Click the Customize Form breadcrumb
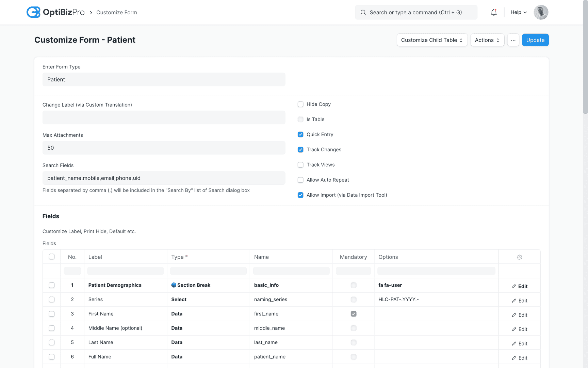 pyautogui.click(x=116, y=12)
